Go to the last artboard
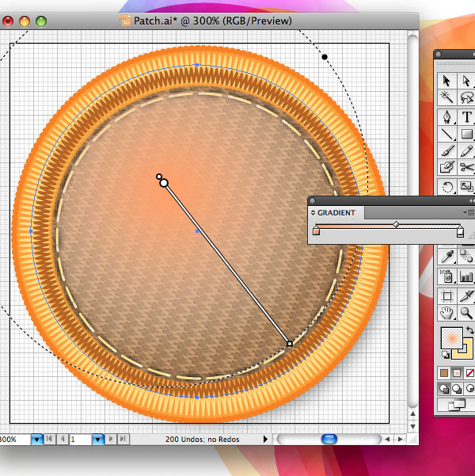Screen dimensions: 475x476 [x=123, y=439]
